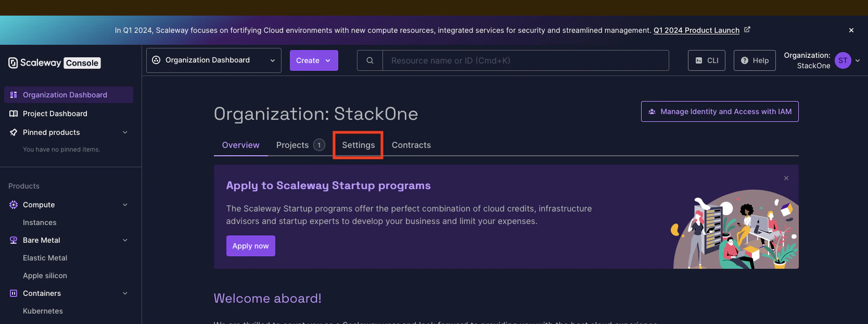Collapse the Pinned products section
The height and width of the screenshot is (324, 868).
(x=125, y=132)
